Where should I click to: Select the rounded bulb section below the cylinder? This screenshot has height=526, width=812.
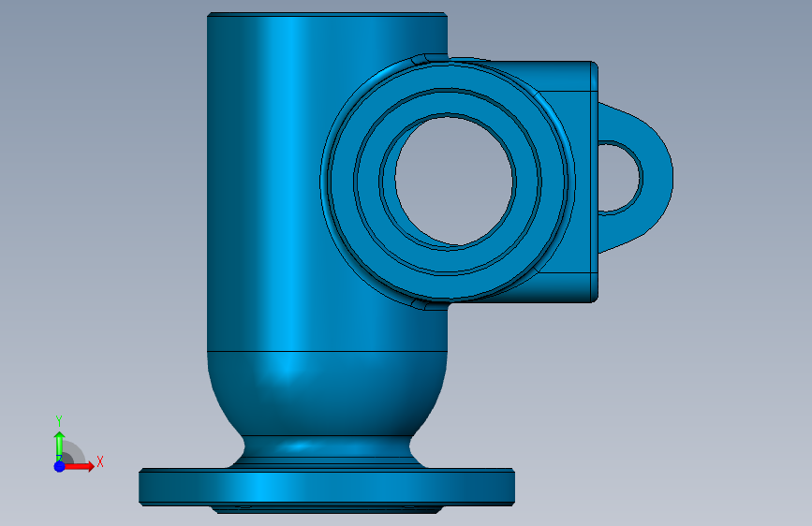[326, 393]
